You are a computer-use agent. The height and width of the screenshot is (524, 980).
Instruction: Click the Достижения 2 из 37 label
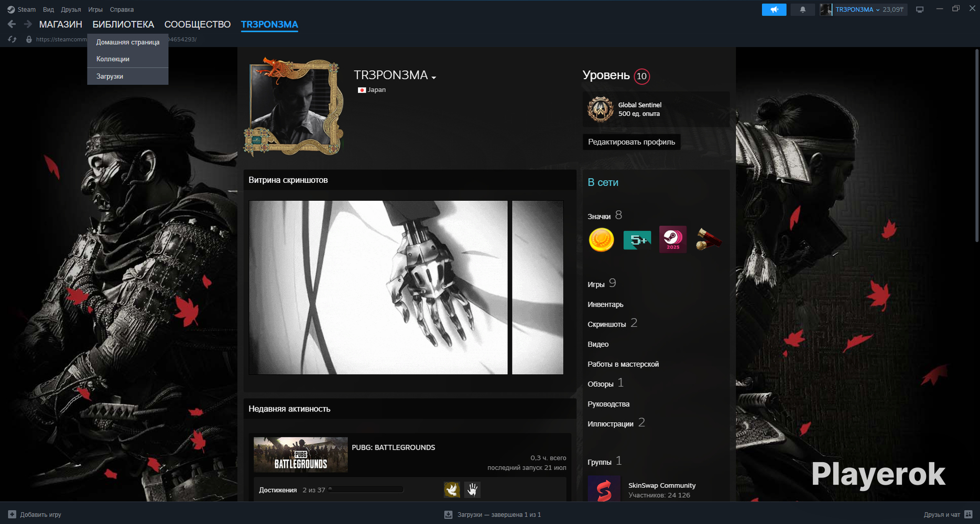292,490
